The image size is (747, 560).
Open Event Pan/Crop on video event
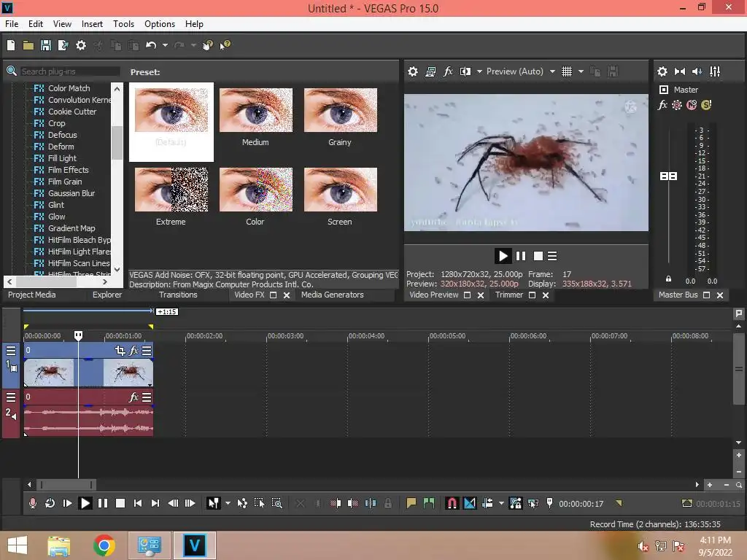click(x=120, y=351)
